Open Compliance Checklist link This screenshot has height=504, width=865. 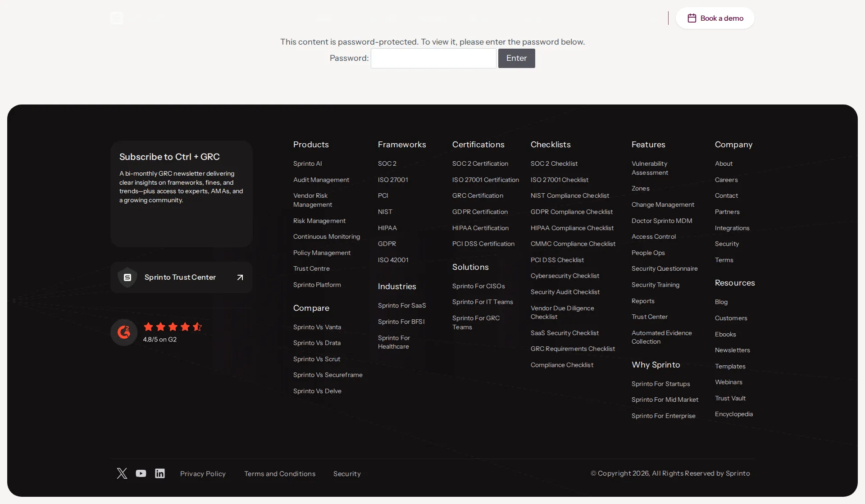[562, 365]
